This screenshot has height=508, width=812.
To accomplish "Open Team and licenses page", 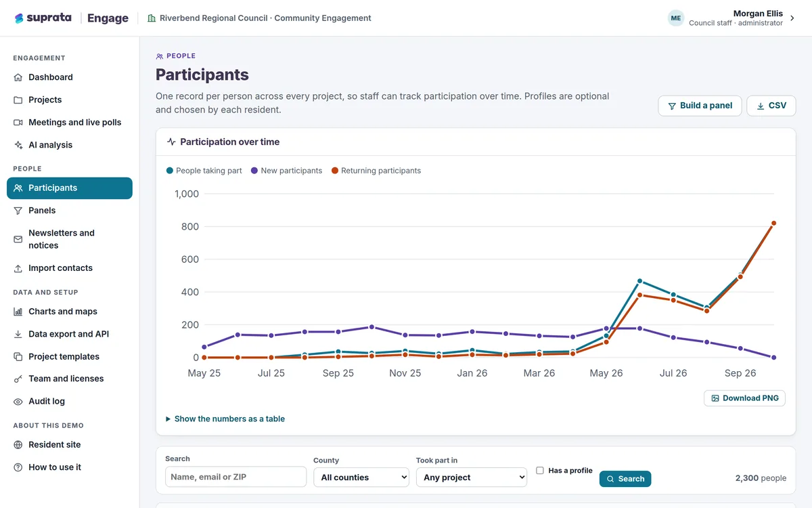I will (x=70, y=379).
